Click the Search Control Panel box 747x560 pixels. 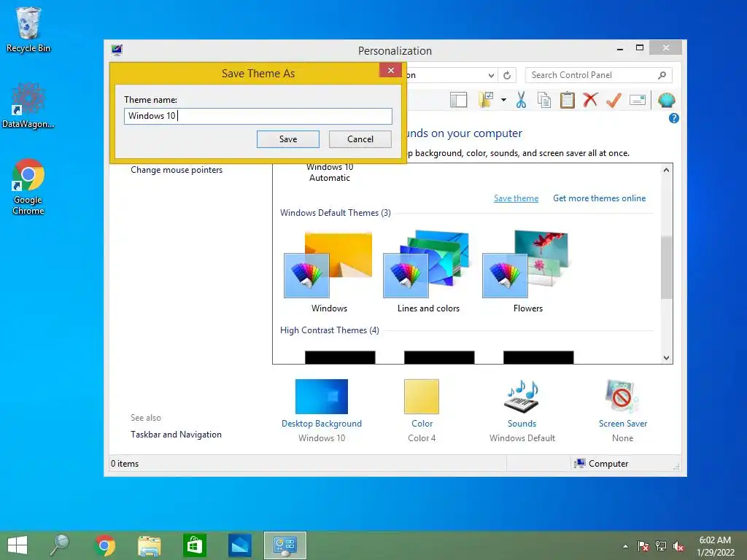point(599,75)
